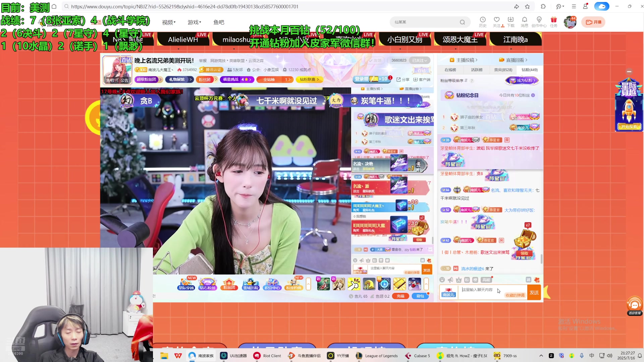Open notifications (消息) bell icon
644x362 pixels.
(525, 22)
